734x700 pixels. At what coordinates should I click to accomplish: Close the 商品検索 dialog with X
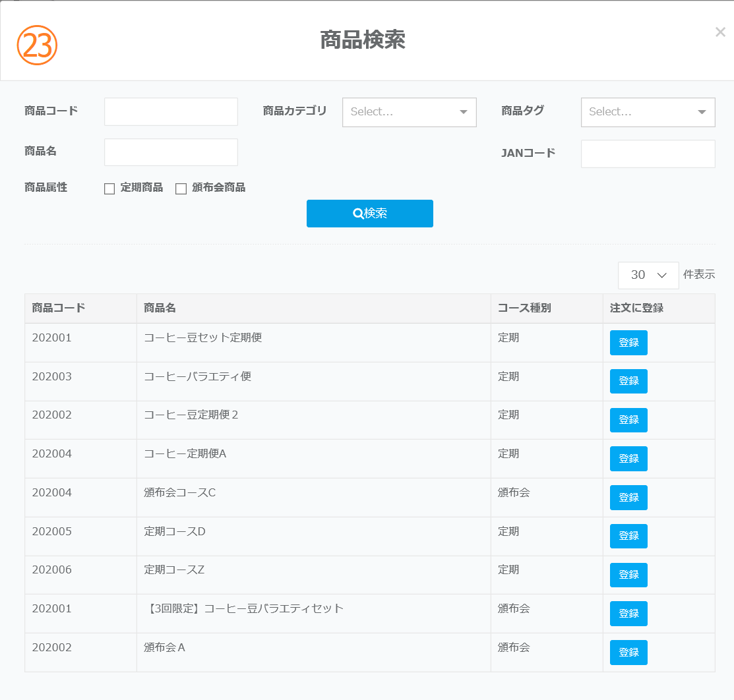pyautogui.click(x=720, y=32)
